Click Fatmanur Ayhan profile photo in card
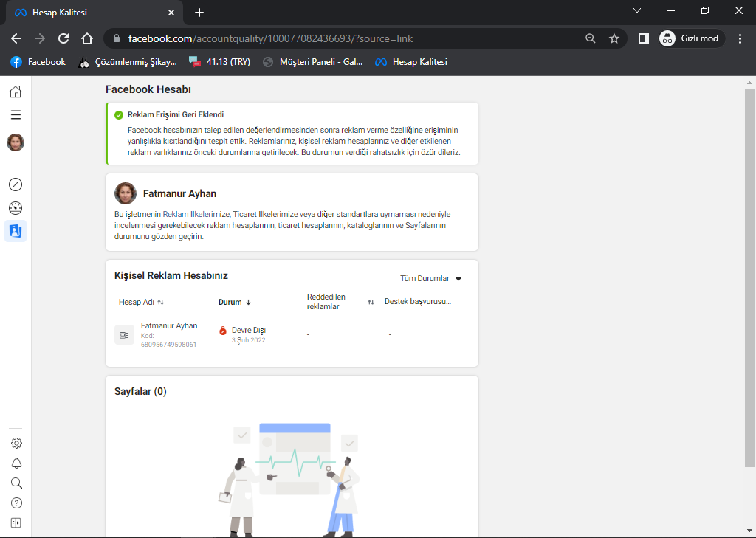The height and width of the screenshot is (538, 756). (126, 193)
